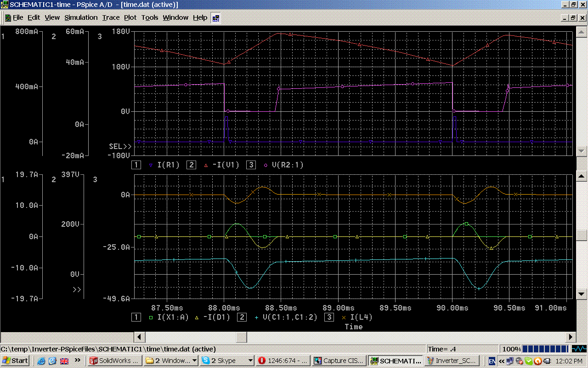
Task: Click Y-axis box 2 in bottom plot legend
Action: tap(242, 317)
